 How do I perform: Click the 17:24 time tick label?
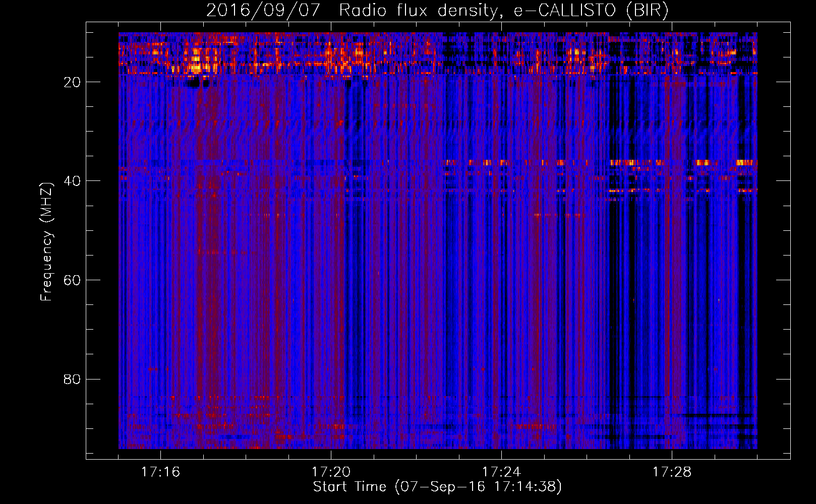tap(501, 472)
